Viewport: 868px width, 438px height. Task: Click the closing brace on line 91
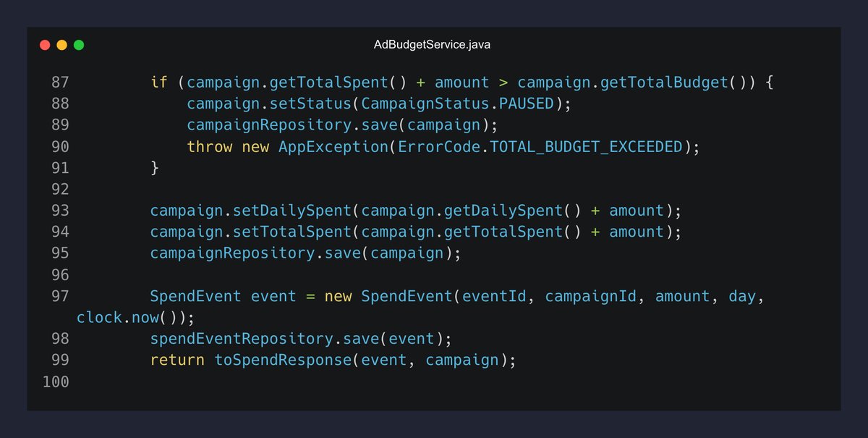(x=155, y=167)
